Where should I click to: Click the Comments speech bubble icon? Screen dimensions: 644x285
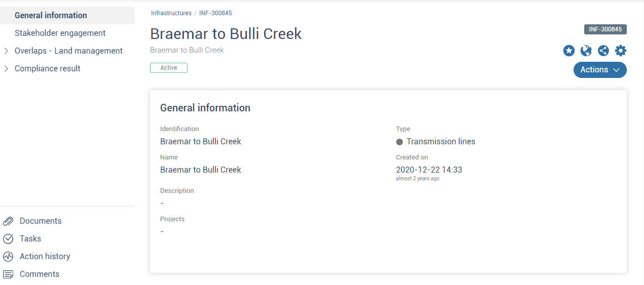coord(8,274)
